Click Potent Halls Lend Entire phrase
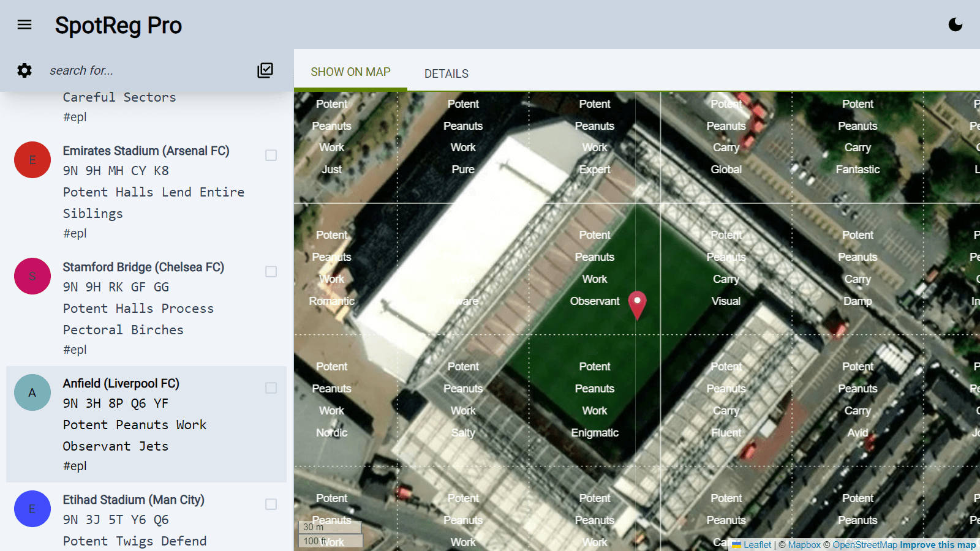 pyautogui.click(x=154, y=192)
